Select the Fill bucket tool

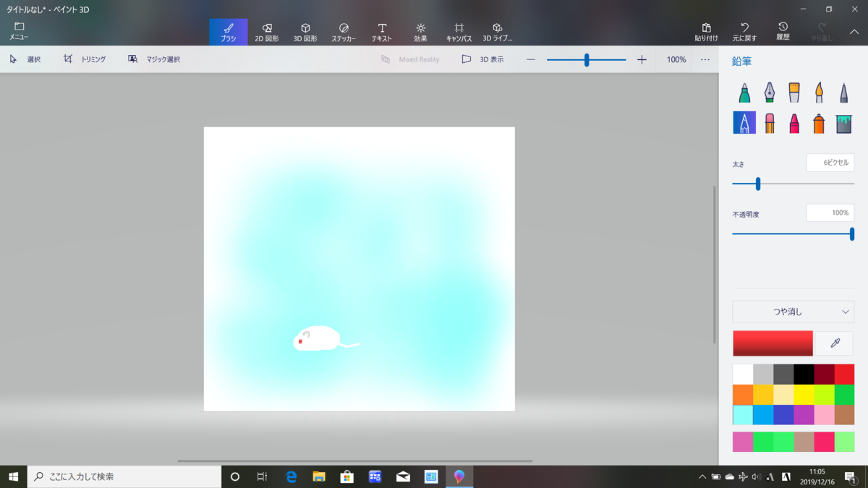843,123
